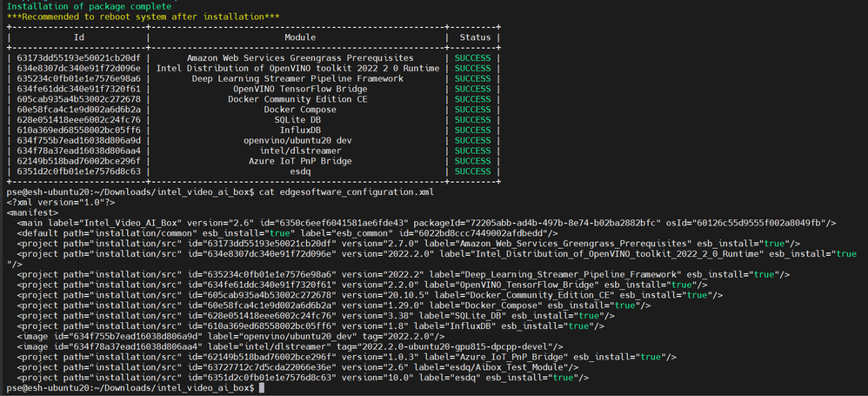Click label "Deep_Learning_Streamer_Pipeline_Framework" in XML
The width and height of the screenshot is (868, 396).
point(569,275)
